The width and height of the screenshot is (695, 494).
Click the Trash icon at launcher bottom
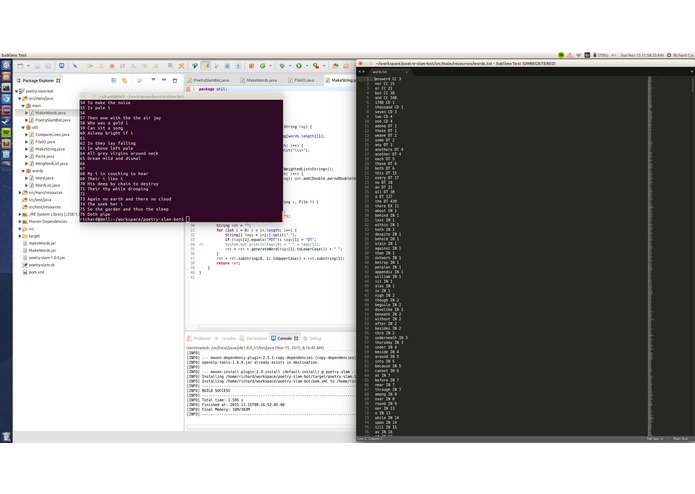click(6, 436)
